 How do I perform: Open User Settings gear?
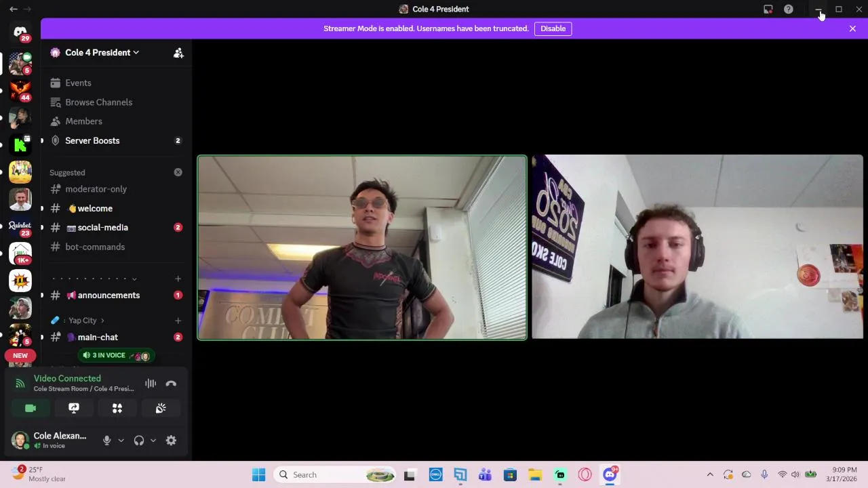(x=171, y=441)
